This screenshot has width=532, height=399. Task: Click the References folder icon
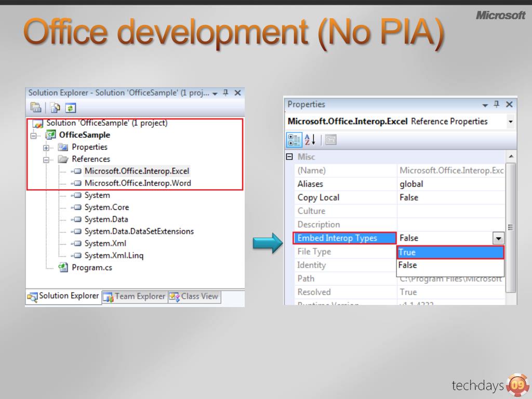(x=63, y=159)
